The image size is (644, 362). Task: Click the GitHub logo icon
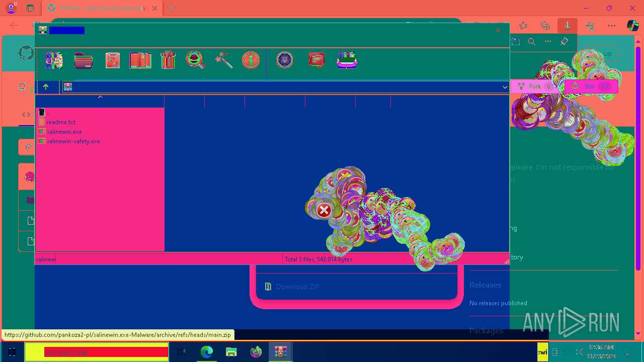coord(26,53)
